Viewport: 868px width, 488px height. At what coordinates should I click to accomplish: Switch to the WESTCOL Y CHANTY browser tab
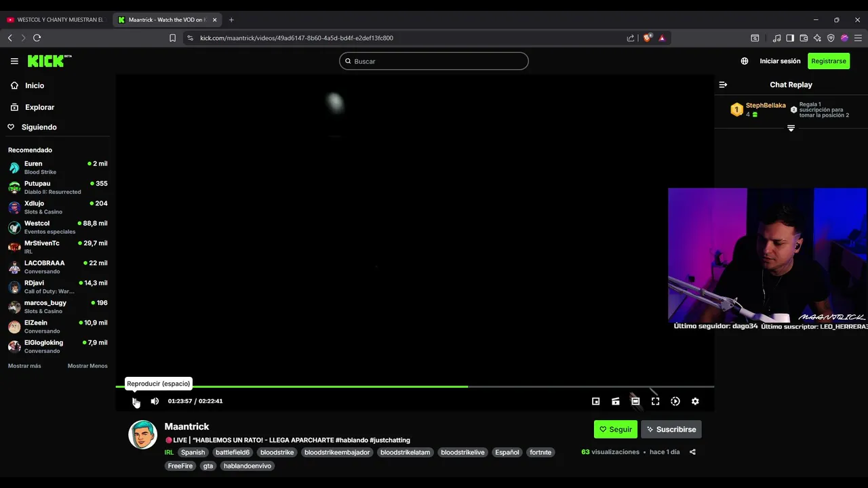point(56,20)
